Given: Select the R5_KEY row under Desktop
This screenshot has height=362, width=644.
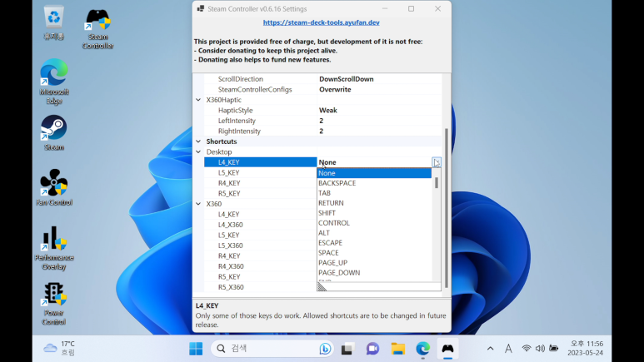Looking at the screenshot, I should (x=261, y=193).
